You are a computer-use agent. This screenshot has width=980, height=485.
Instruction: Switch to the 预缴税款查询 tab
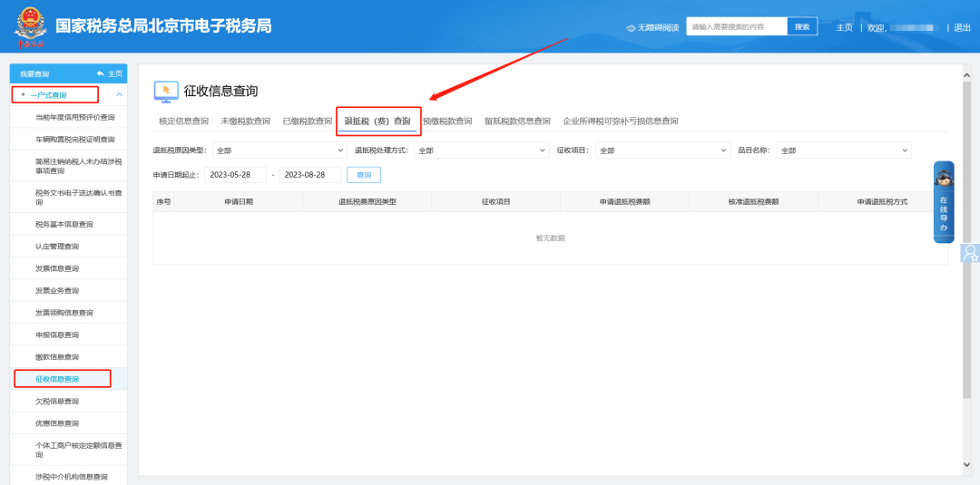pos(447,121)
